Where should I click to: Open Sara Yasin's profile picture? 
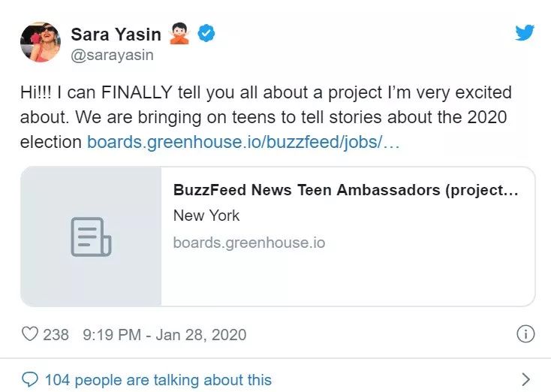click(41, 42)
